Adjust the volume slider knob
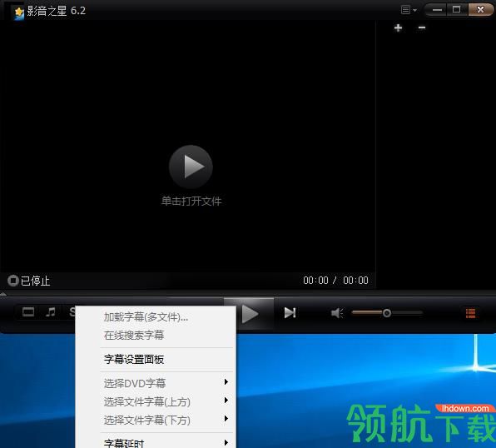Image resolution: width=496 pixels, height=448 pixels. (386, 313)
